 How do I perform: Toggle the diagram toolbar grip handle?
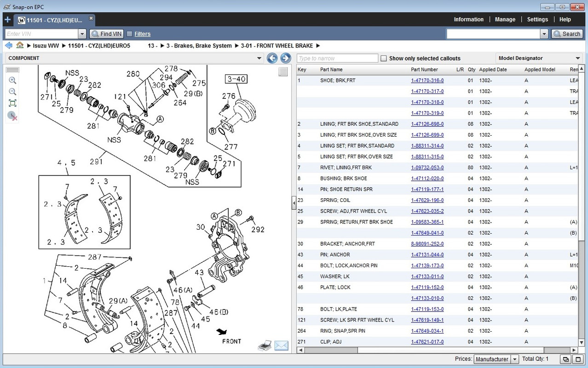pyautogui.click(x=12, y=70)
